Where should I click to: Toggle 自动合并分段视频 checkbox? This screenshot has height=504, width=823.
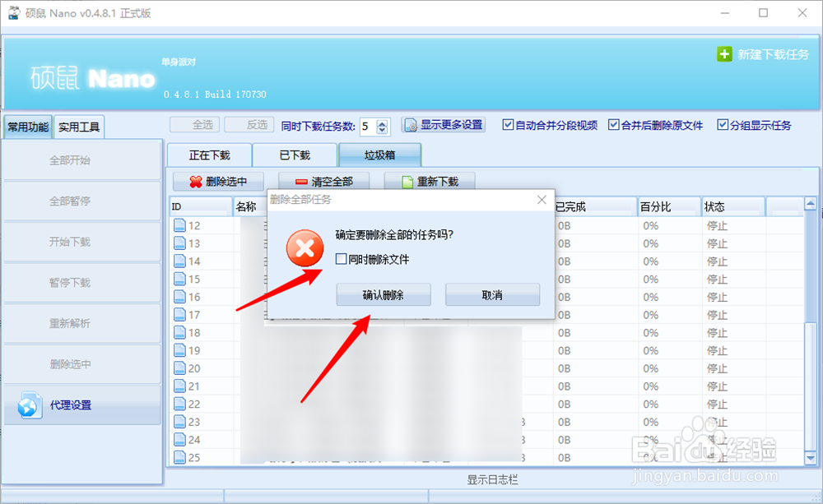(508, 125)
